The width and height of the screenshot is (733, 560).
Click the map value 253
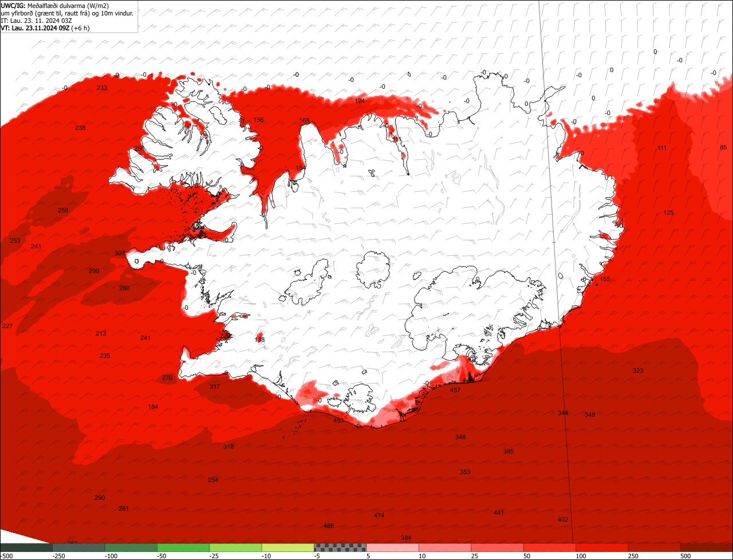click(x=15, y=240)
